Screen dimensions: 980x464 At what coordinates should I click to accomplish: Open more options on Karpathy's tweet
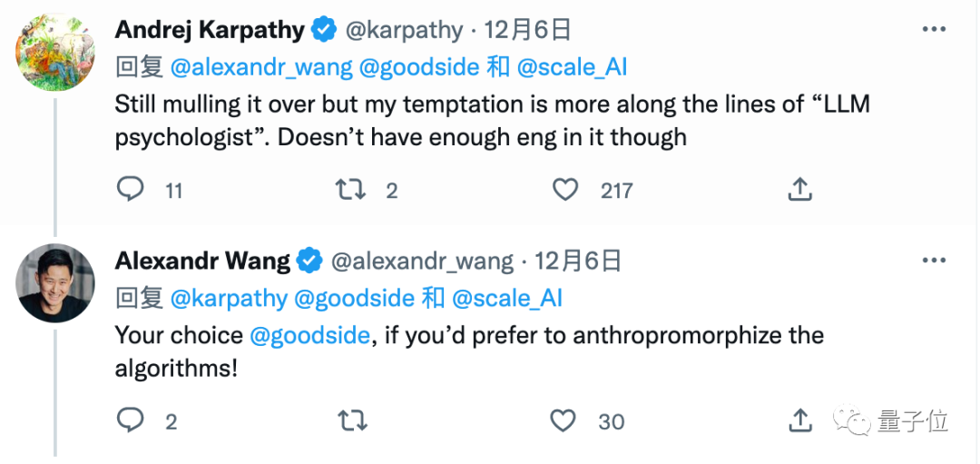935,30
